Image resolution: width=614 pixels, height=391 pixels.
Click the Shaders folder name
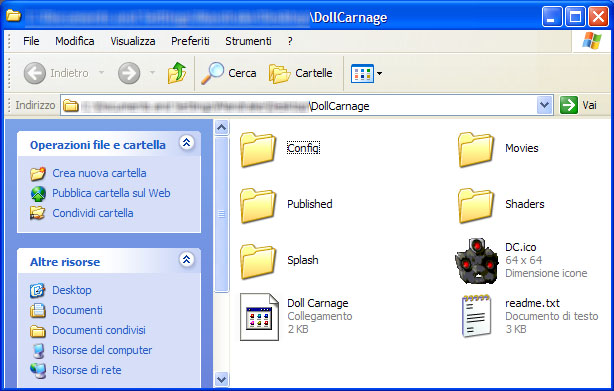(x=525, y=204)
